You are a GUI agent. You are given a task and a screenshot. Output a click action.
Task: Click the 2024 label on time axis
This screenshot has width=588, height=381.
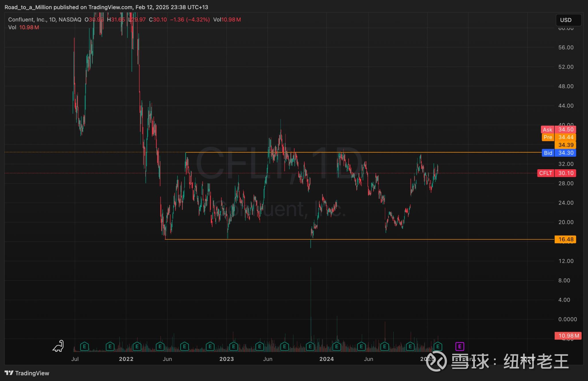click(326, 359)
